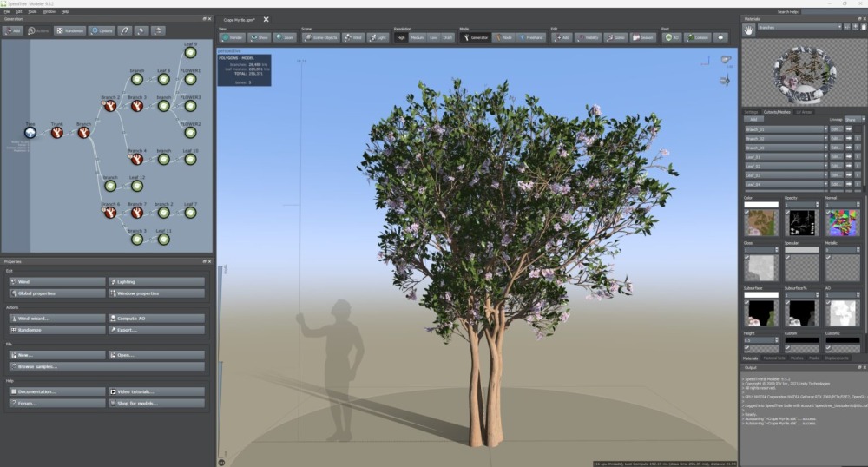The width and height of the screenshot is (868, 467).
Task: Click the Collision post tool
Action: pyautogui.click(x=698, y=37)
